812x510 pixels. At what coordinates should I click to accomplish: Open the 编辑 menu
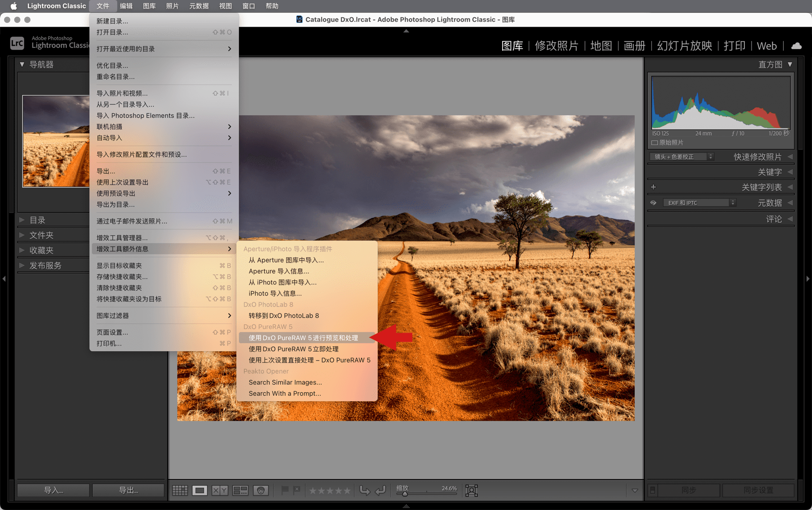[x=126, y=6]
